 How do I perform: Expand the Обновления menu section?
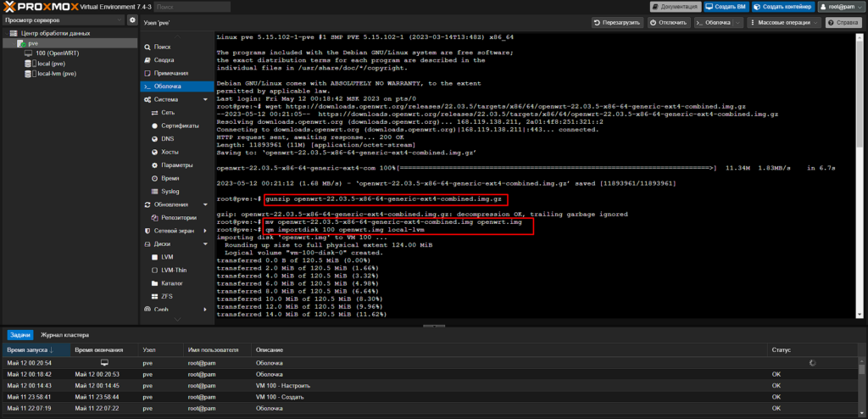click(x=205, y=204)
